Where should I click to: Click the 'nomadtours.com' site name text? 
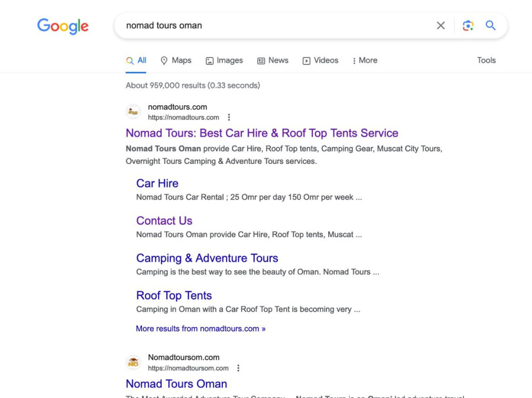coord(178,107)
